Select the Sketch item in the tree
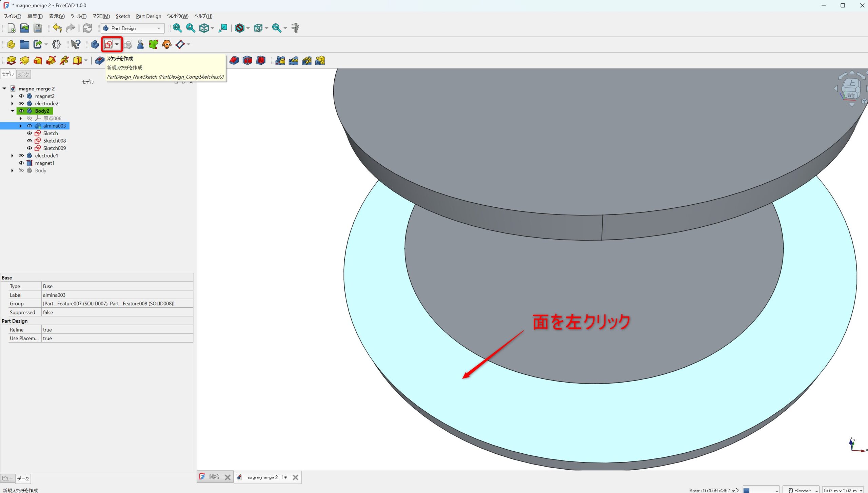This screenshot has height=493, width=868. pyautogui.click(x=51, y=133)
